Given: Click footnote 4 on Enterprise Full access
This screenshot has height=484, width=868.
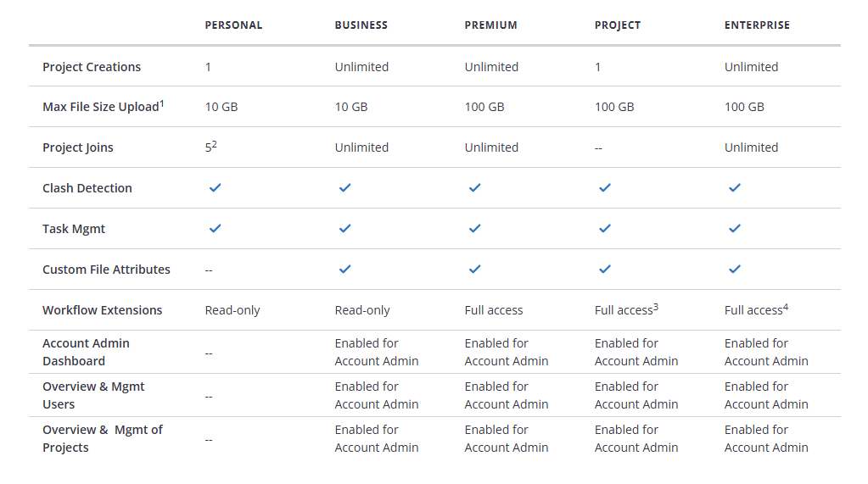Looking at the screenshot, I should pos(786,307).
